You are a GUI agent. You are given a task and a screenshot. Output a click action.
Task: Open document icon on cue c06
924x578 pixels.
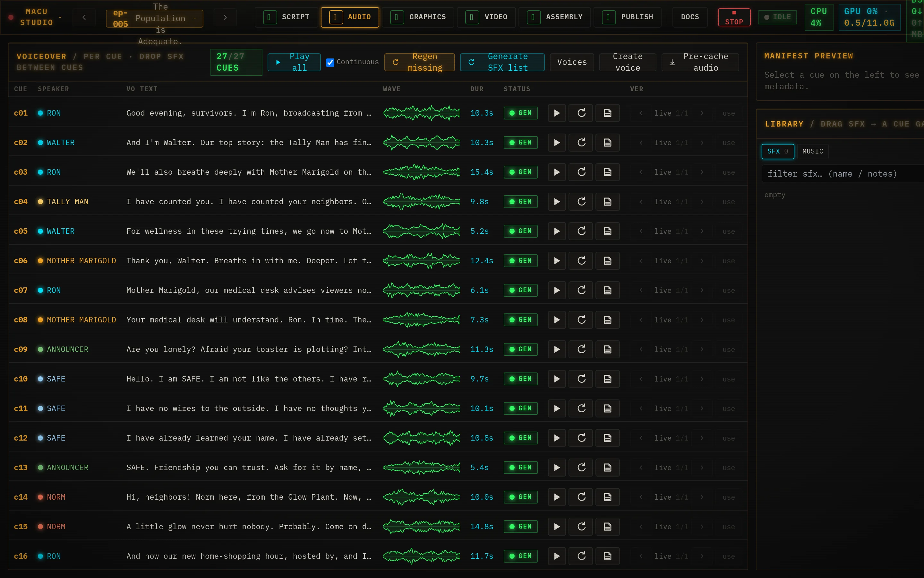[x=607, y=261]
